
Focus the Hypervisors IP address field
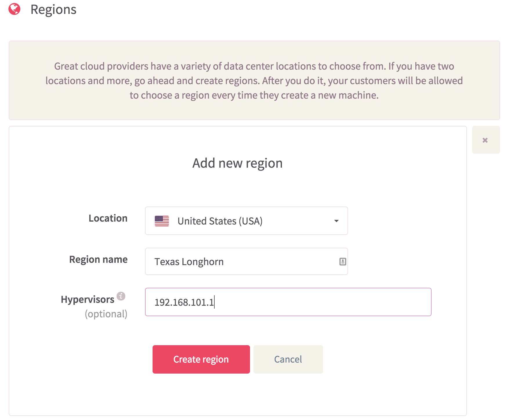288,302
